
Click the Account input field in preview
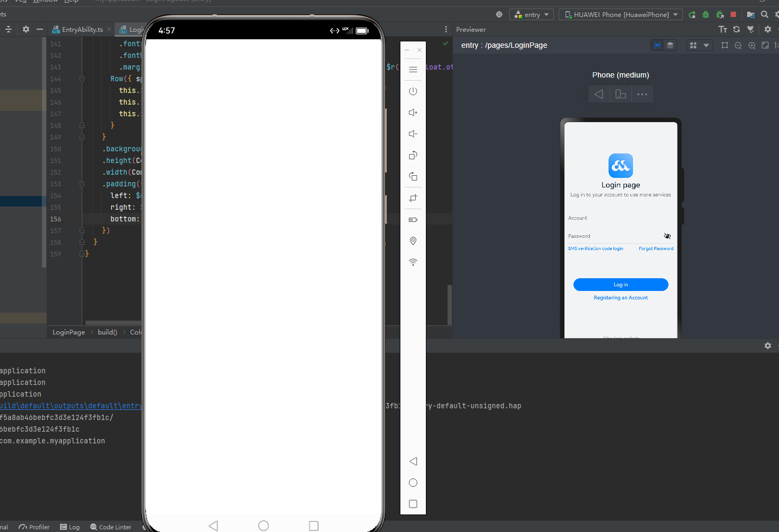(x=621, y=218)
